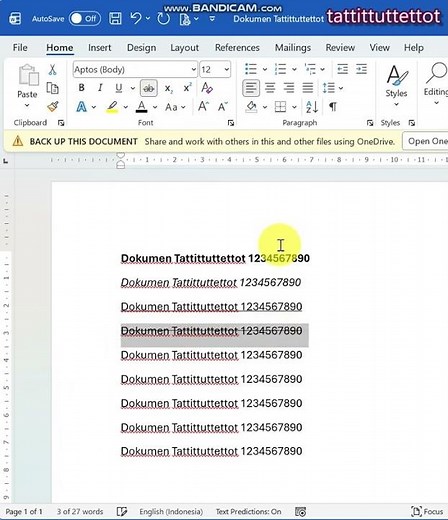Image resolution: width=448 pixels, height=520 pixels.
Task: Click English (Indonesia) language indicator
Action: click(x=171, y=512)
